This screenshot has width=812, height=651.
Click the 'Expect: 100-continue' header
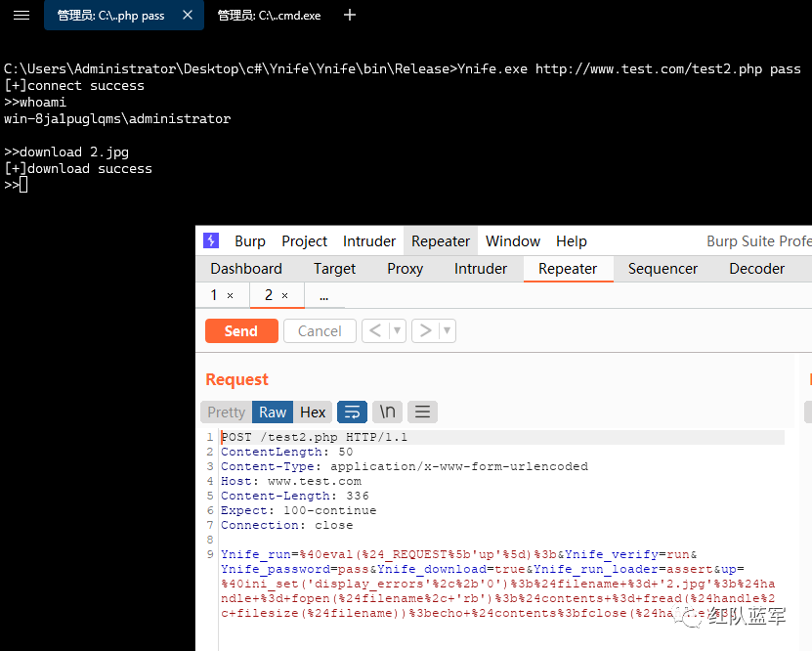(x=298, y=510)
